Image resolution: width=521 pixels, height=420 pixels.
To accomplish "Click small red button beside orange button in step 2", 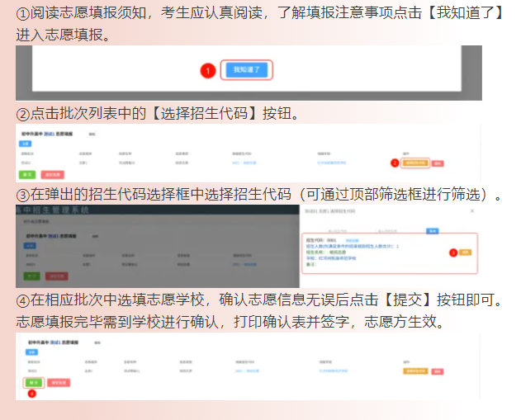I will coord(438,163).
